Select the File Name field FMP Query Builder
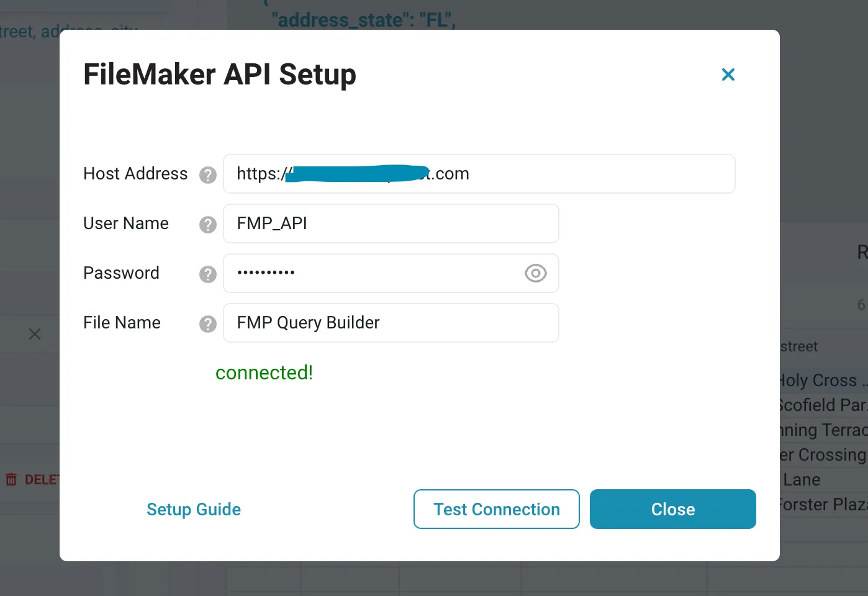 [391, 323]
